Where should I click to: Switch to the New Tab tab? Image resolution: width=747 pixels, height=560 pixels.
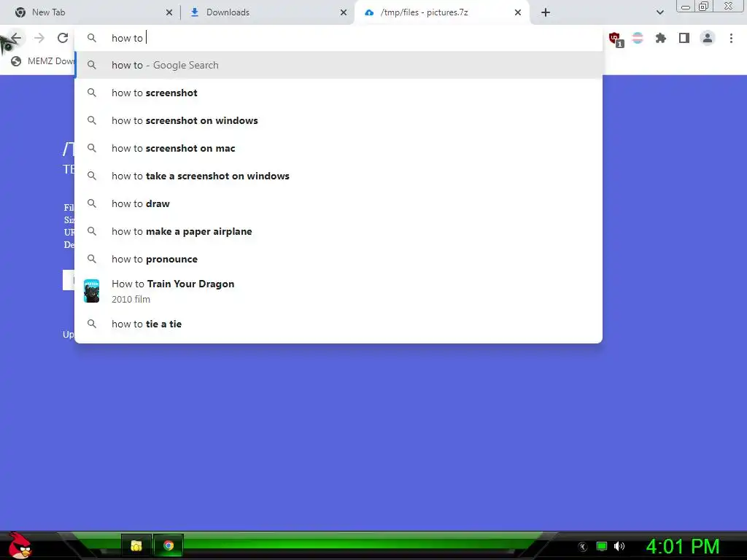[90, 12]
